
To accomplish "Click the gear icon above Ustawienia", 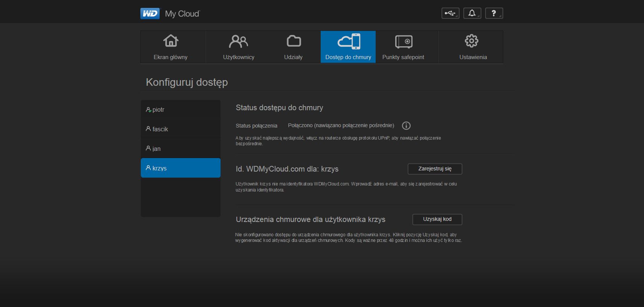I will point(472,41).
